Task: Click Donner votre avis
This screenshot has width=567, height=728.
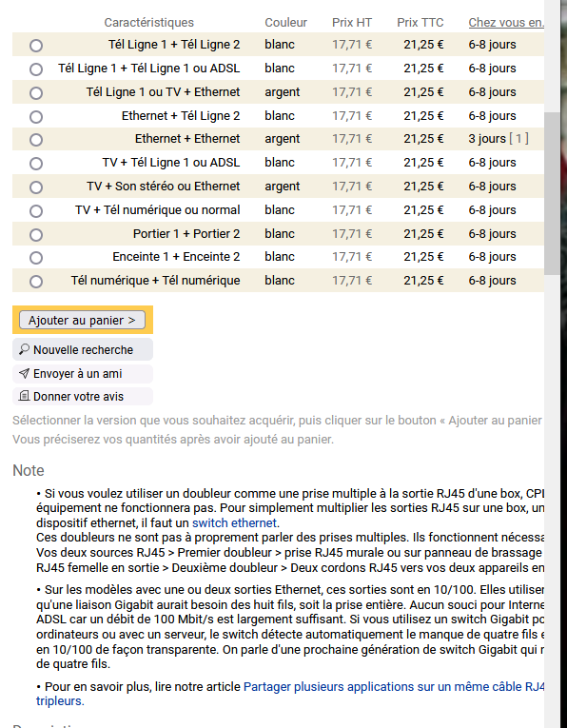Action: [83, 396]
